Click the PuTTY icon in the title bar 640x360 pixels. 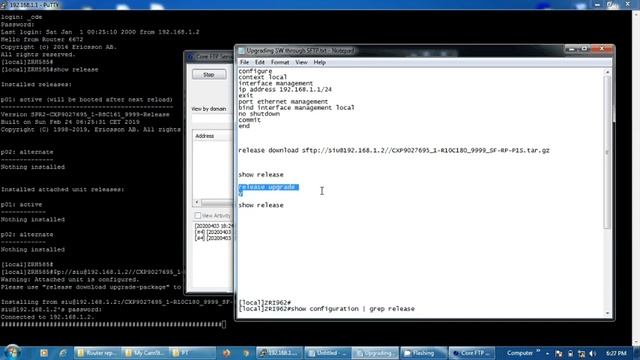point(4,5)
